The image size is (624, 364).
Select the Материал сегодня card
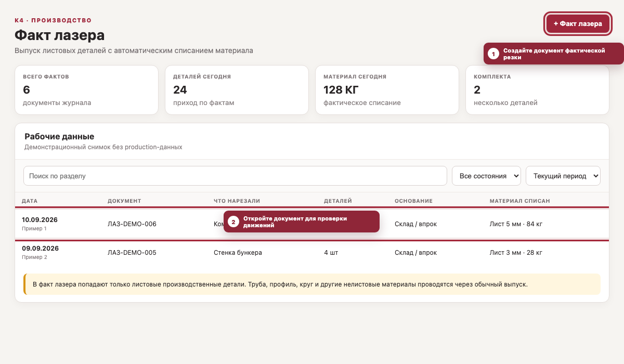[x=387, y=90]
